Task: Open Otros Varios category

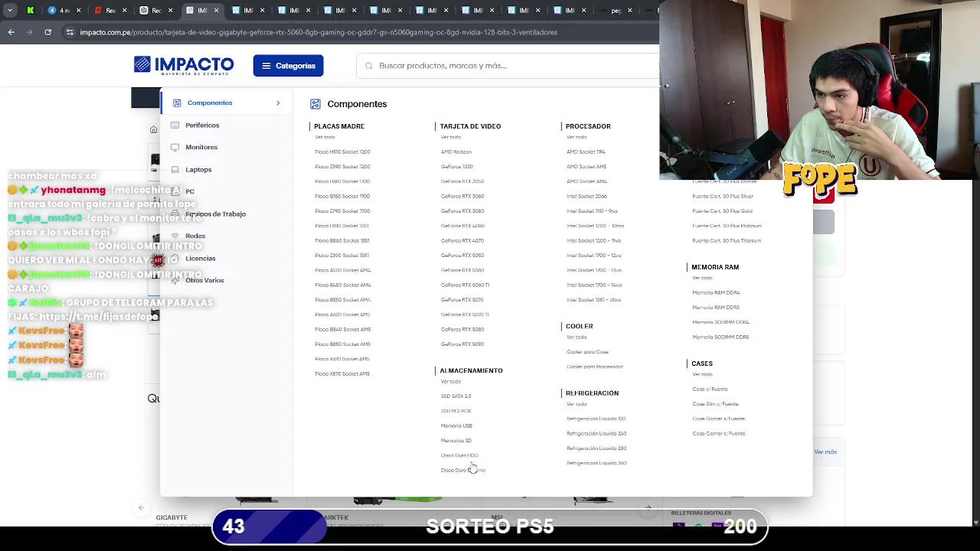Action: (204, 280)
